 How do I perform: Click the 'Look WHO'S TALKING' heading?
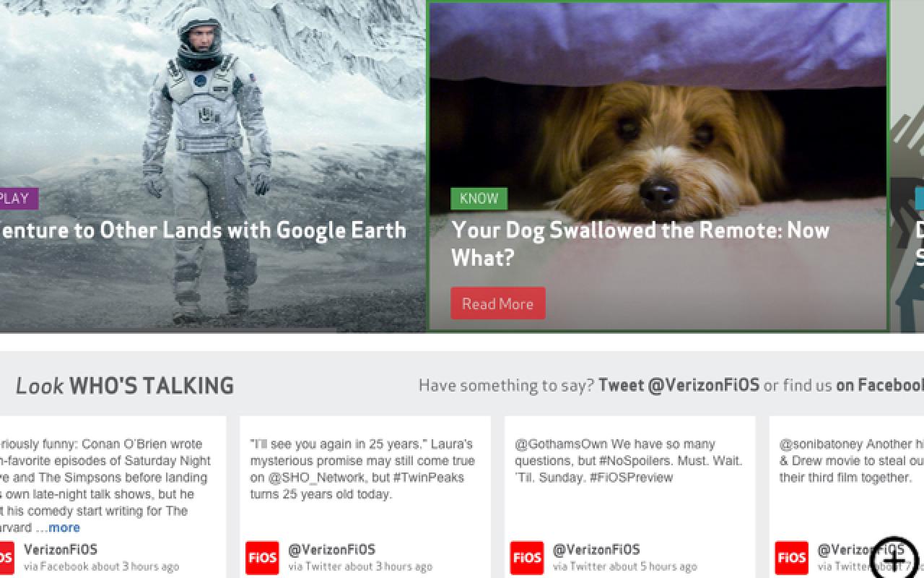coord(125,386)
